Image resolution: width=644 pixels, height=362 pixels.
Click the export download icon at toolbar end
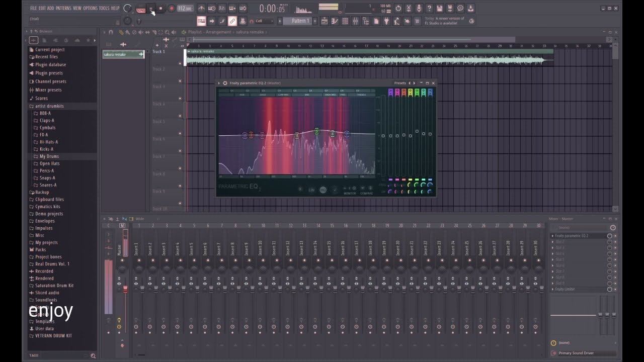click(470, 9)
